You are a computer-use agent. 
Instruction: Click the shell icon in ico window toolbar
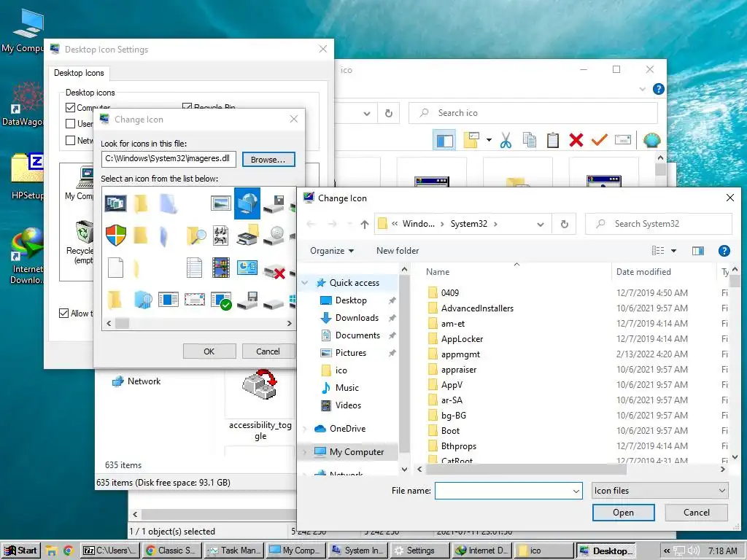coord(651,140)
